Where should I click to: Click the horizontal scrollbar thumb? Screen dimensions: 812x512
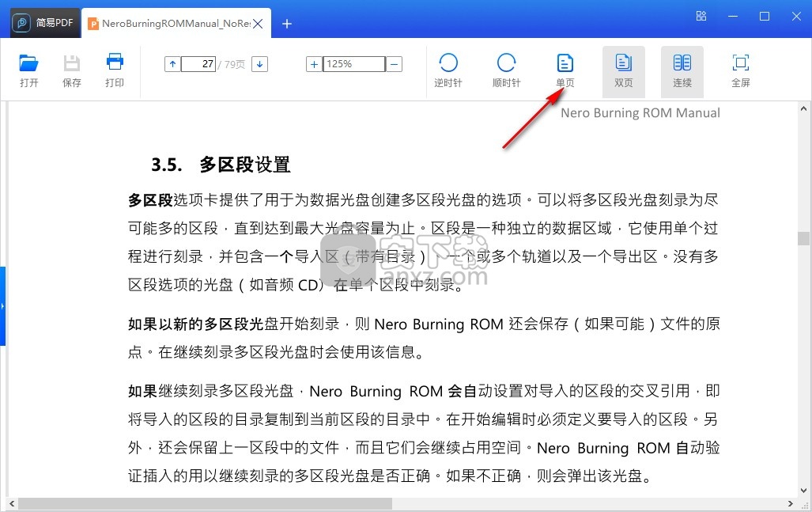click(x=205, y=504)
